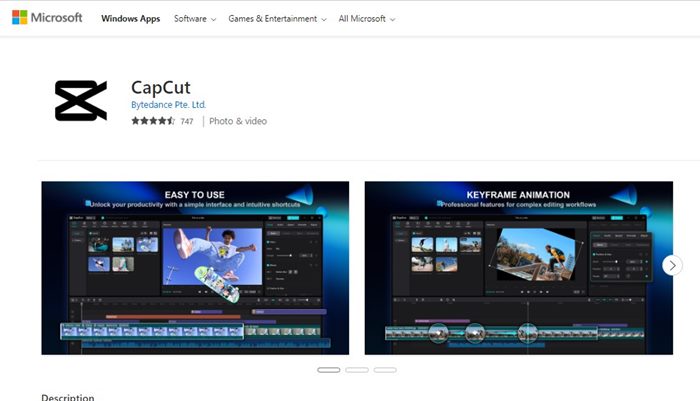Select the third carousel page indicator
Screen dimensions: 700x401
[385, 370]
